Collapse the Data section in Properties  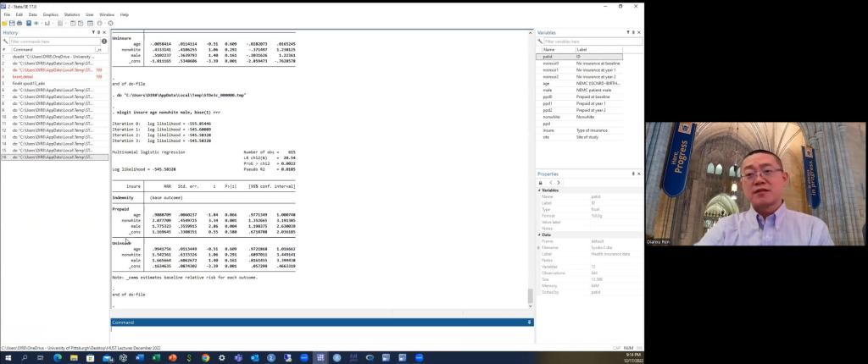539,234
